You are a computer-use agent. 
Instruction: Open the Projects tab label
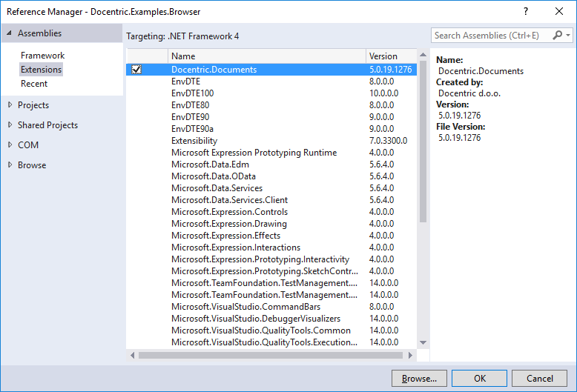coord(33,105)
